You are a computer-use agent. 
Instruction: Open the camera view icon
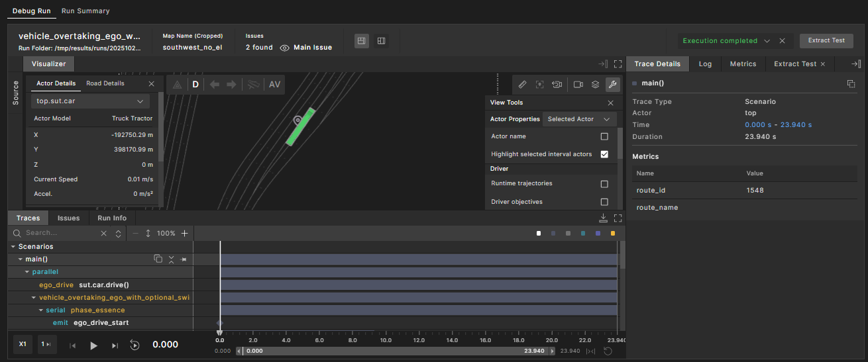point(578,85)
